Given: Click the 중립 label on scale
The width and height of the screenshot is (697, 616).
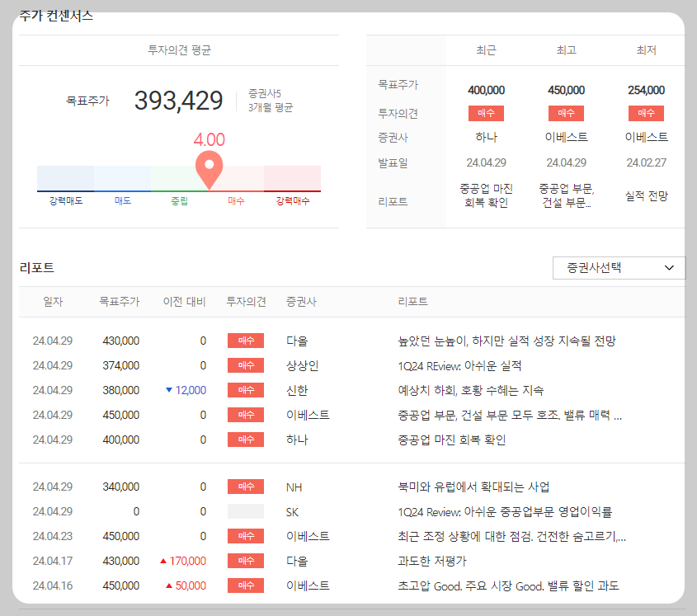Looking at the screenshot, I should coord(179,201).
